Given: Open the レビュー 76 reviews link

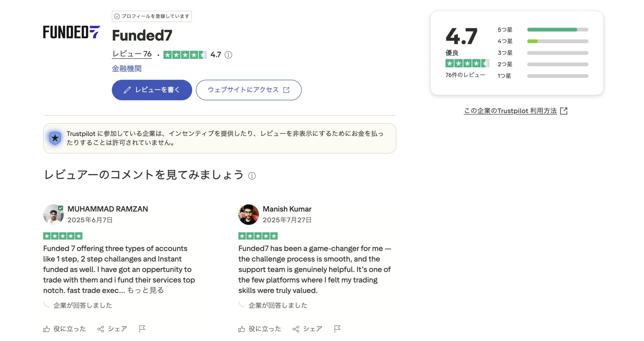Looking at the screenshot, I should pos(132,54).
